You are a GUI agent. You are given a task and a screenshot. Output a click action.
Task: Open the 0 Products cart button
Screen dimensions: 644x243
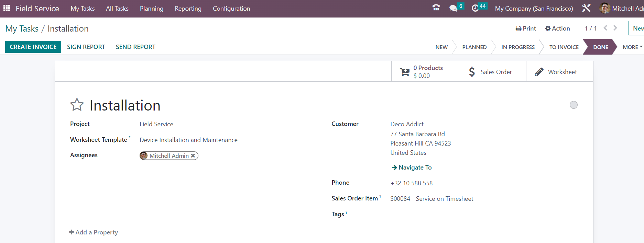click(x=425, y=72)
